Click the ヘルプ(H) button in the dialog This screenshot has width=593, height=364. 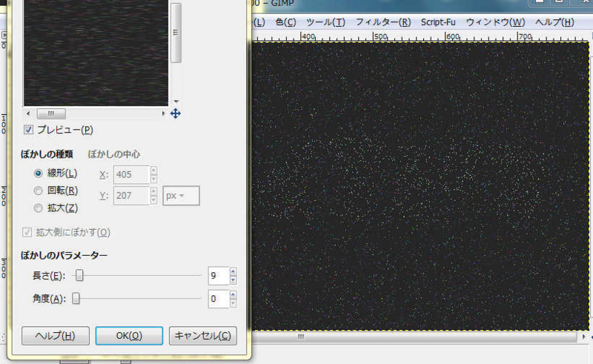pos(56,336)
